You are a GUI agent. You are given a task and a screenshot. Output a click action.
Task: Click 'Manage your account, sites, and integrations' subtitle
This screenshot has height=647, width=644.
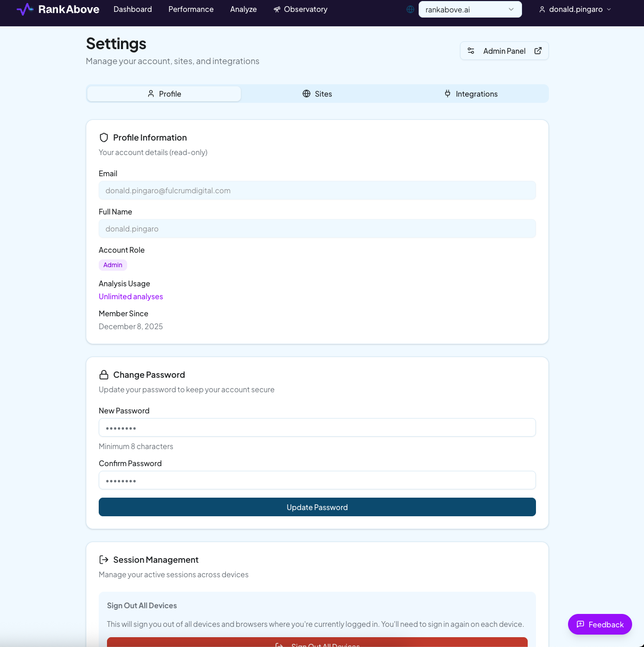pyautogui.click(x=173, y=61)
